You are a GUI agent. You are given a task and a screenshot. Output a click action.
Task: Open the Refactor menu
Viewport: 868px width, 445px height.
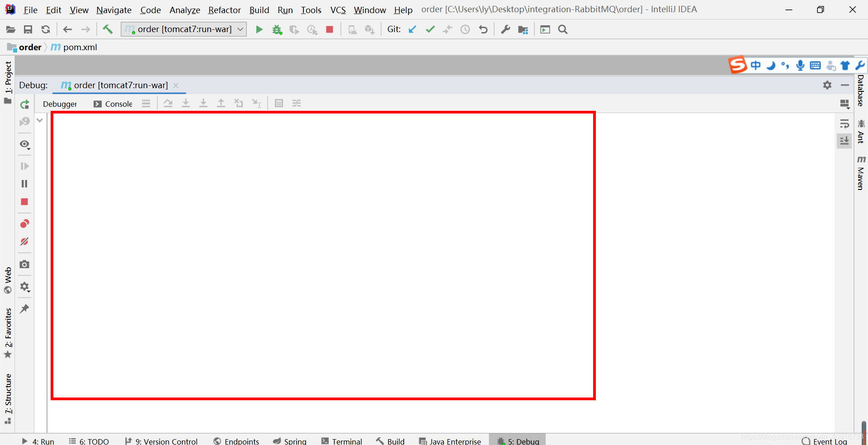224,10
